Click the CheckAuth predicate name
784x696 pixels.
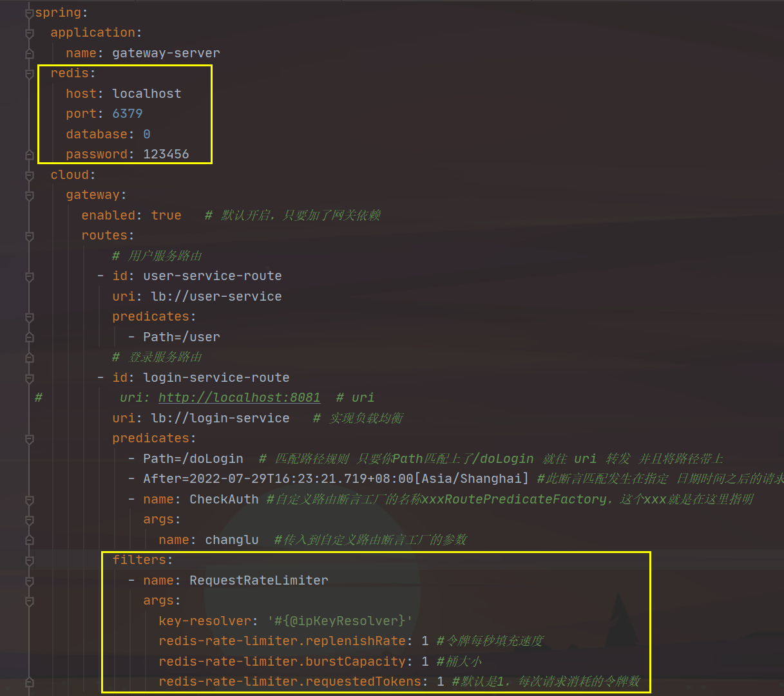pyautogui.click(x=224, y=499)
